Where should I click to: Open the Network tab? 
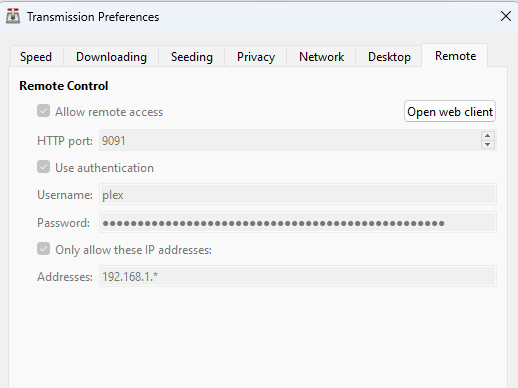[x=321, y=57]
